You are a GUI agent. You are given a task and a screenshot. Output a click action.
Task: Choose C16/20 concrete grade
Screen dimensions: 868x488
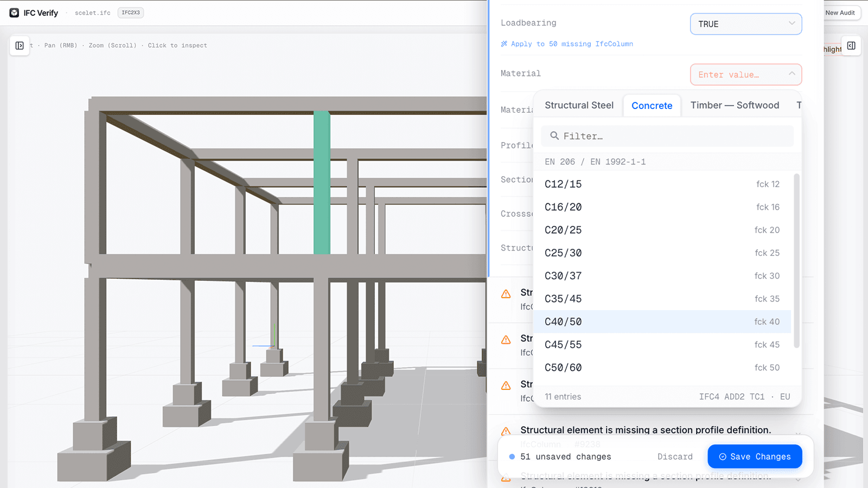tap(662, 207)
